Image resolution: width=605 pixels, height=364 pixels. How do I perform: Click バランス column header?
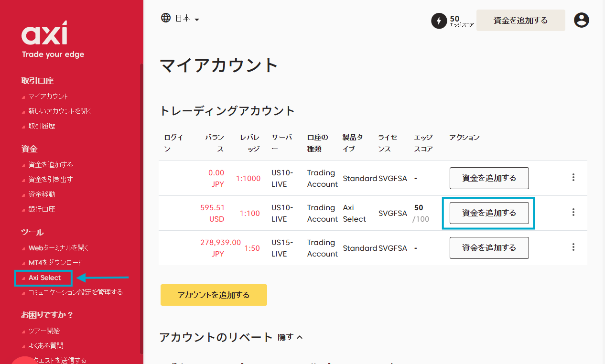coord(215,143)
